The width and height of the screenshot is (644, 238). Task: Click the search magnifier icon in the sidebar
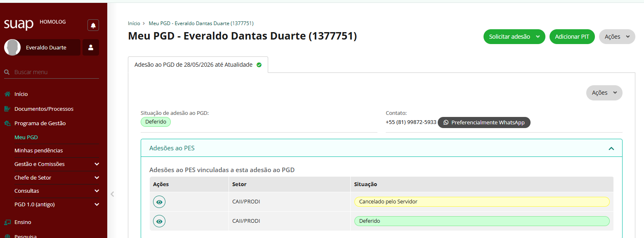7,72
